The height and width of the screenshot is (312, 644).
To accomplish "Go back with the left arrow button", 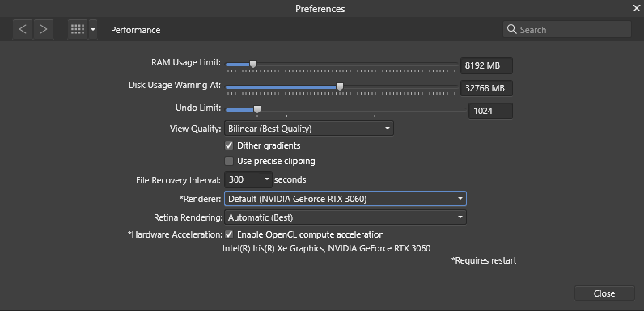I will pyautogui.click(x=23, y=30).
